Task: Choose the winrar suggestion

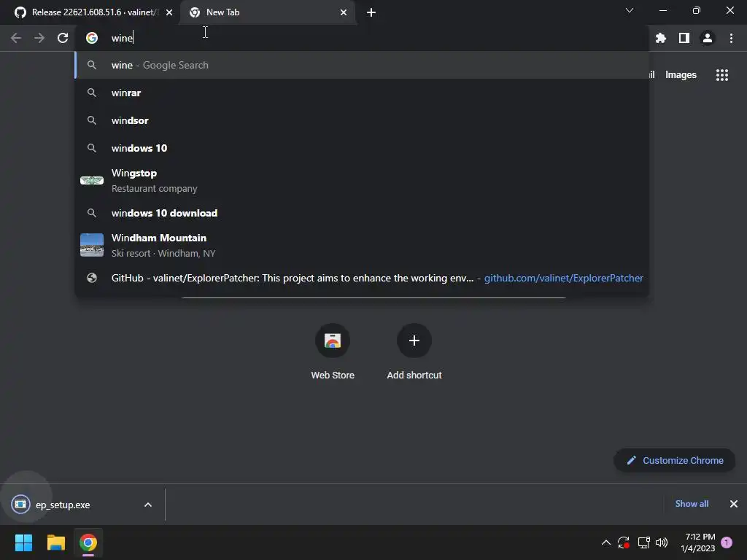Action: coord(362,93)
